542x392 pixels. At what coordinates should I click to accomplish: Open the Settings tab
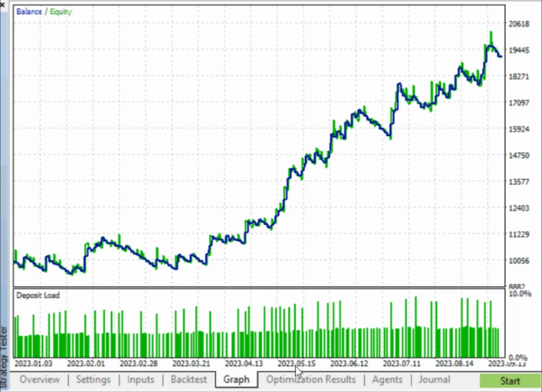point(93,380)
